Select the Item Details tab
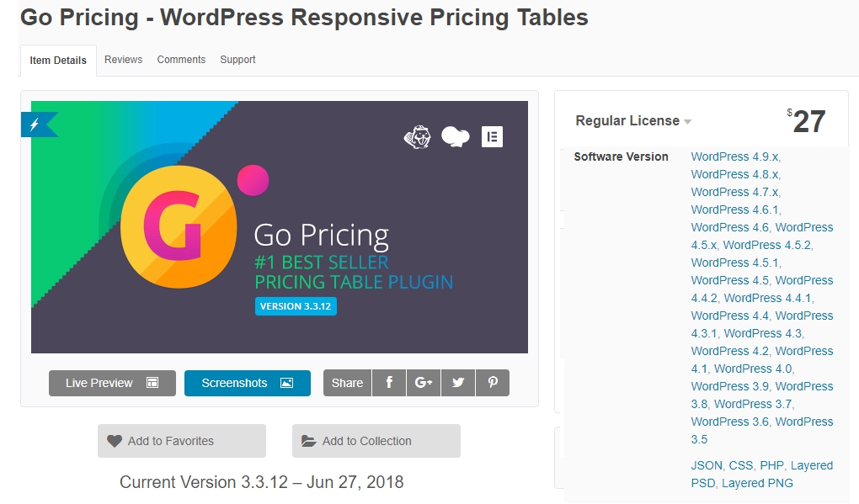Screen dimensions: 859x504 tap(58, 61)
